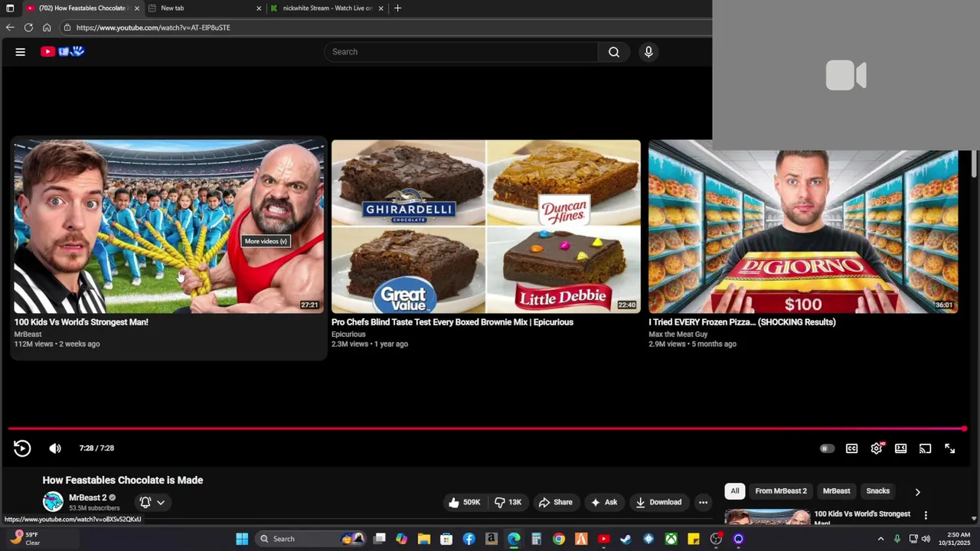Seek on the red video progress bar
Screen dimensions: 980x551
click(x=486, y=429)
